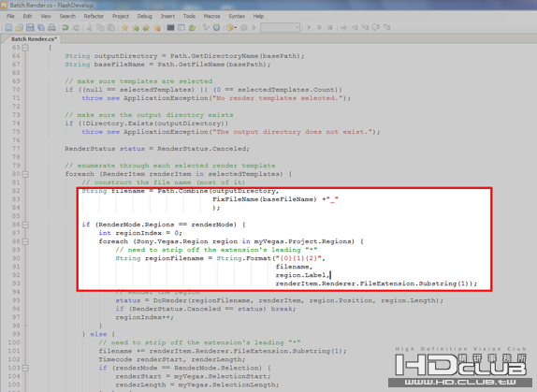The width and height of the screenshot is (537, 392).
Task: Redo edit with grayed arrow icon
Action: point(76,27)
